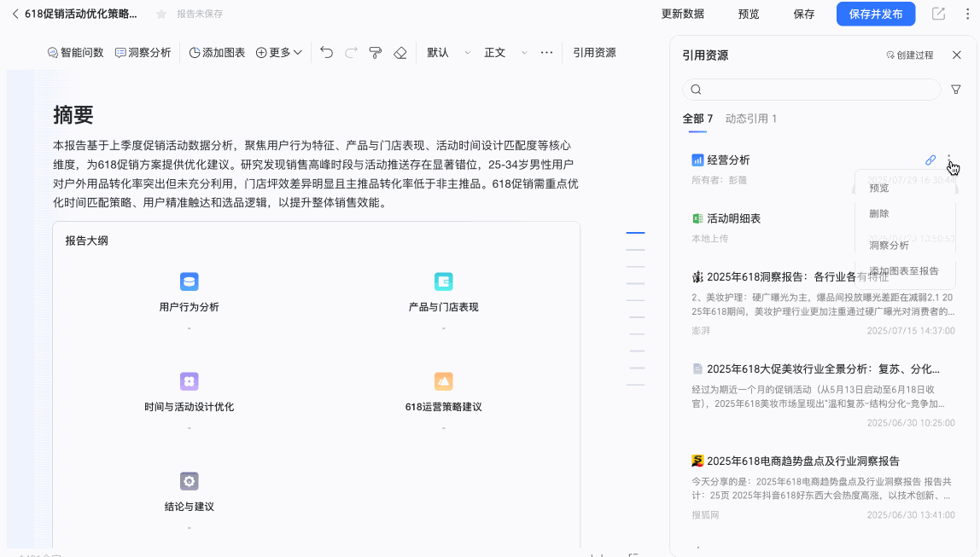The height and width of the screenshot is (557, 980).
Task: Expand the 更多 dropdown menu
Action: [x=279, y=52]
